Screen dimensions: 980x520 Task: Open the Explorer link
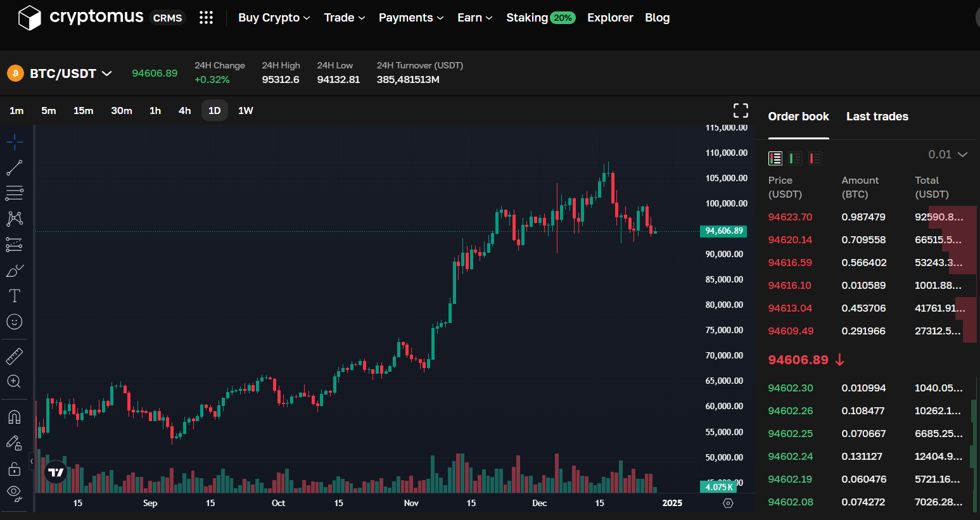point(610,18)
